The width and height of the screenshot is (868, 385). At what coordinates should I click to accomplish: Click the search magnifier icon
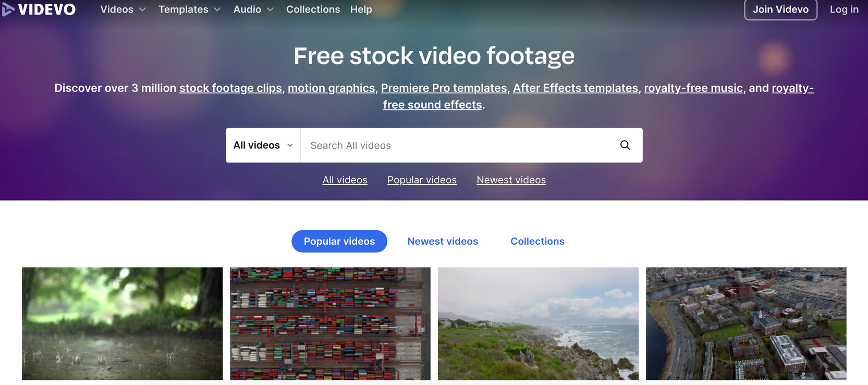625,145
